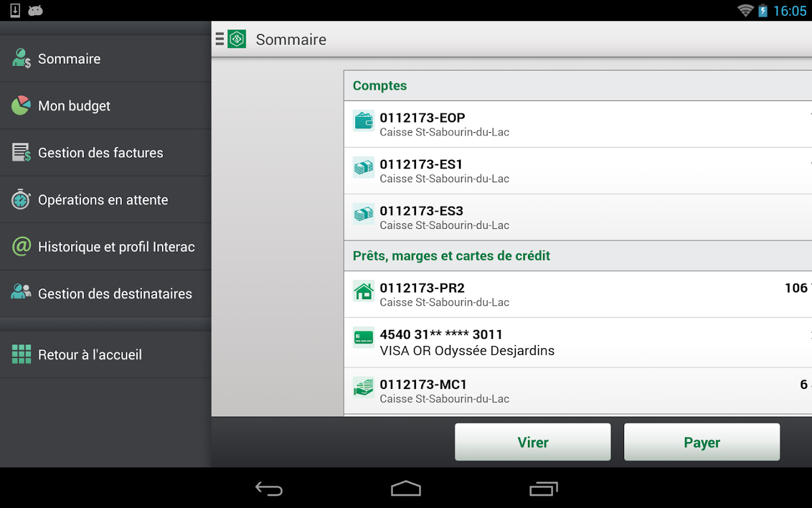Tap the Wi-Fi status bar icon
Image resolution: width=812 pixels, height=508 pixels.
[x=745, y=10]
